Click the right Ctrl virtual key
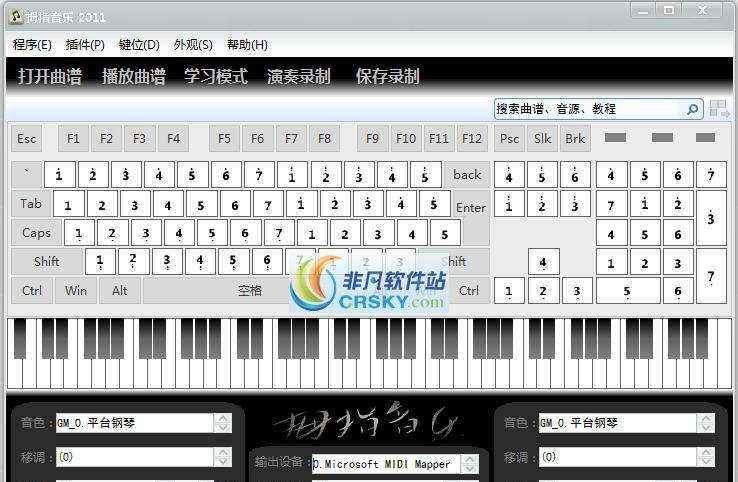This screenshot has width=738, height=482. pos(469,290)
